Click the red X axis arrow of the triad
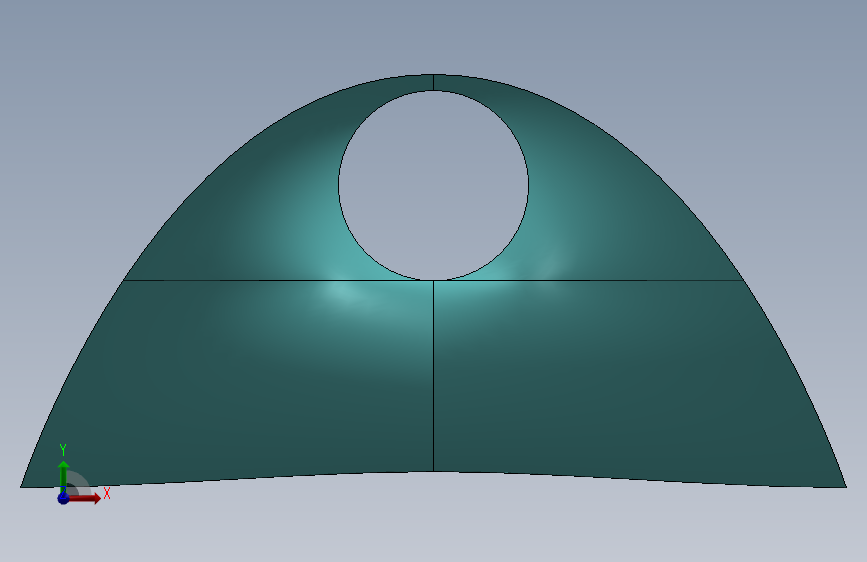Viewport: 867px width, 562px height. pos(84,498)
